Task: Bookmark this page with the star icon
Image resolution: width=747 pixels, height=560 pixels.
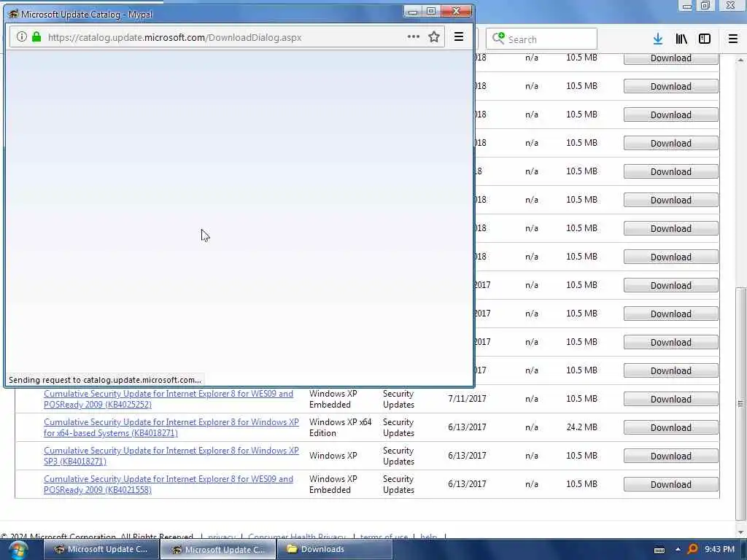Action: (434, 37)
